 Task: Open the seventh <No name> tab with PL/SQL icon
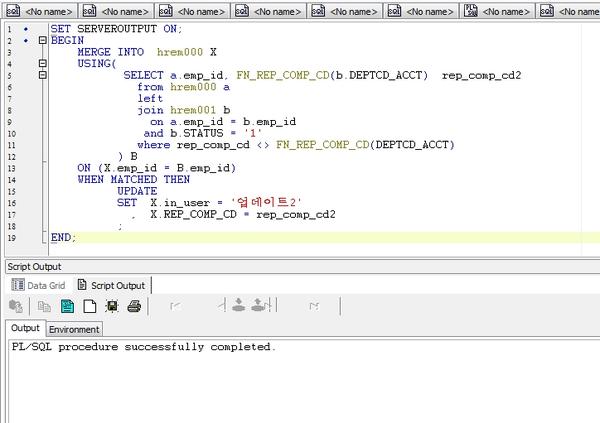497,11
